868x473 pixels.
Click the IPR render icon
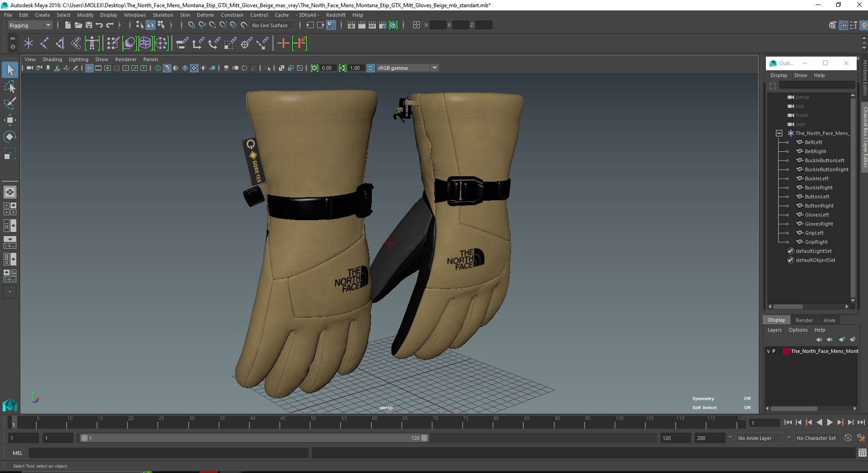click(x=372, y=25)
